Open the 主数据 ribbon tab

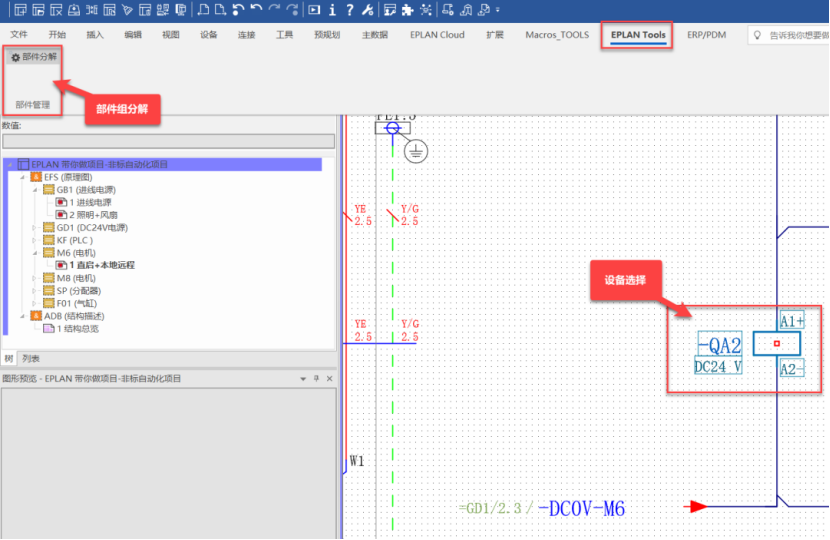coord(375,34)
